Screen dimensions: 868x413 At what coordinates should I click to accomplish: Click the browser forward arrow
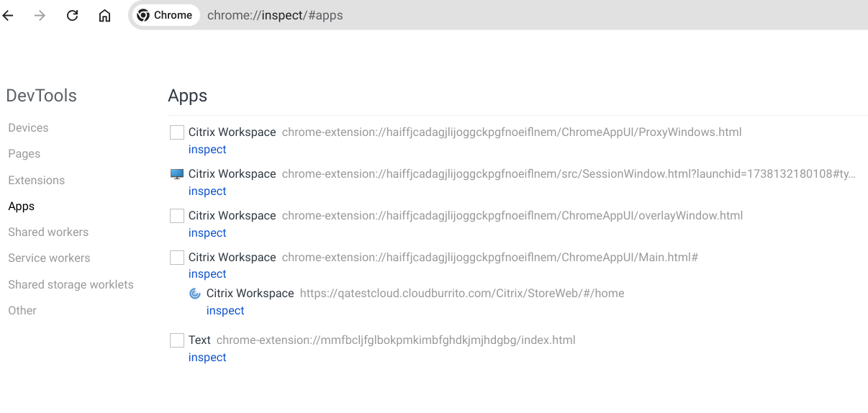(x=40, y=15)
